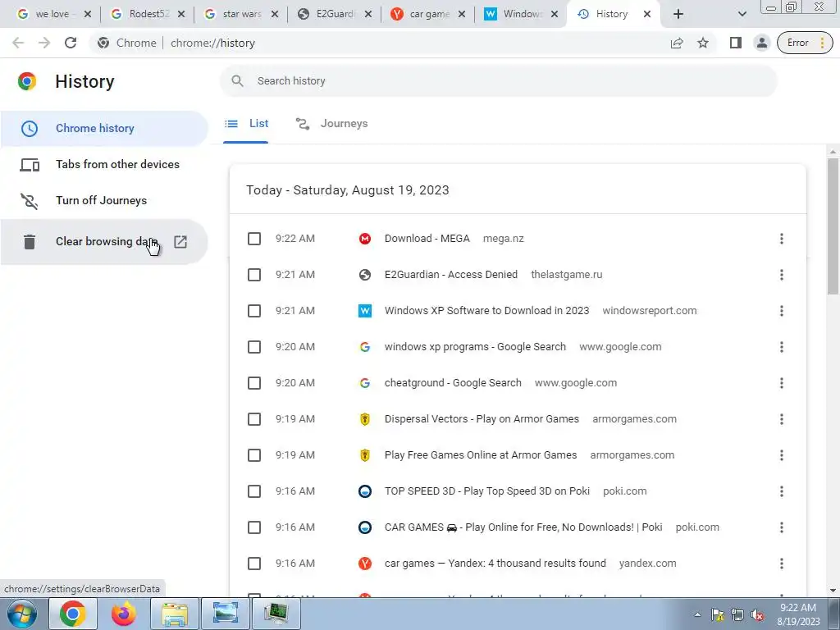This screenshot has height=630, width=840.
Task: Select Chrome history in sidebar
Action: tap(104, 129)
